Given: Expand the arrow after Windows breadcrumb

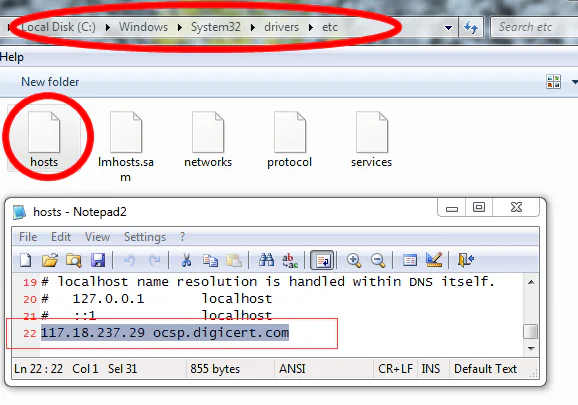Looking at the screenshot, I should (x=180, y=27).
